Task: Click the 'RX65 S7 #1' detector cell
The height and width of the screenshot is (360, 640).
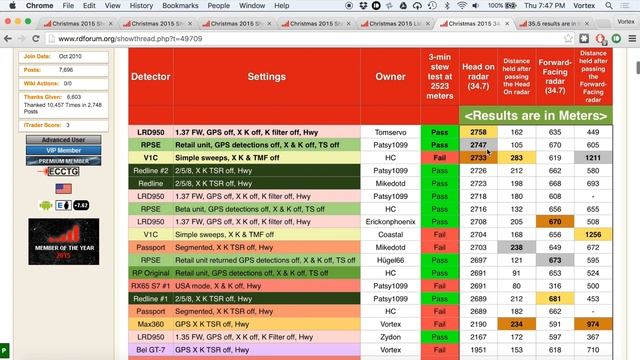Action: 151,286
